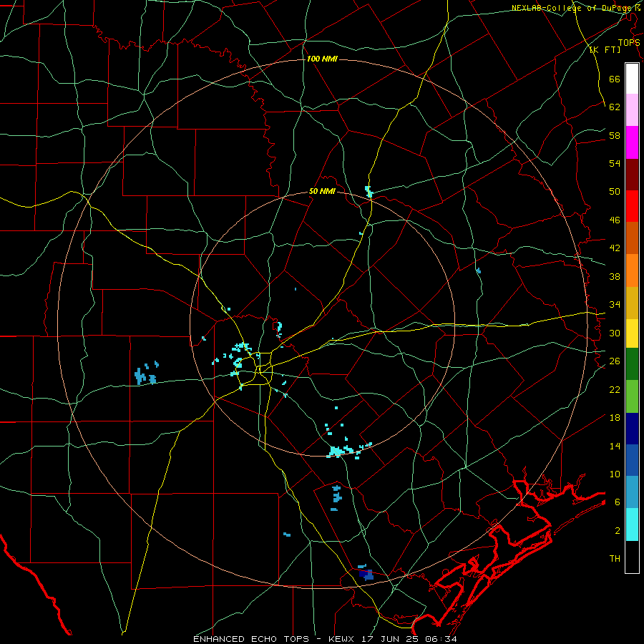Click the cyan echo on the northern 50 NMI ring
The height and width of the screenshot is (644, 644).
(x=369, y=191)
